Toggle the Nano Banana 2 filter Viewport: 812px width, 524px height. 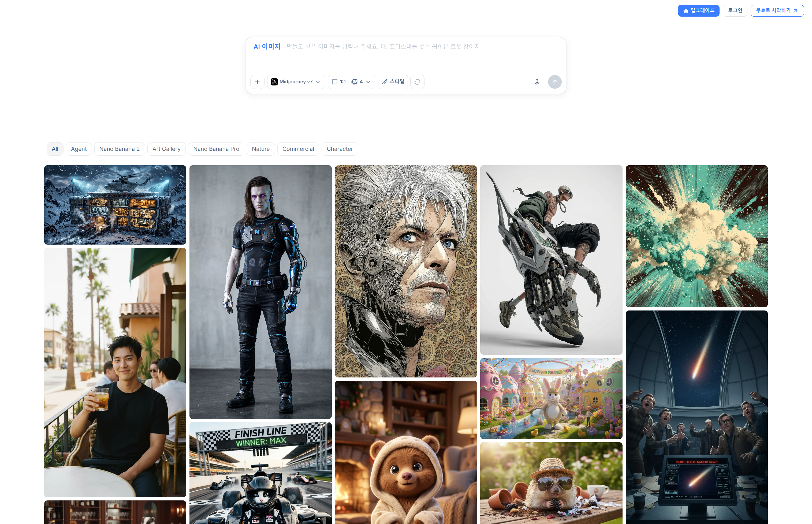120,149
